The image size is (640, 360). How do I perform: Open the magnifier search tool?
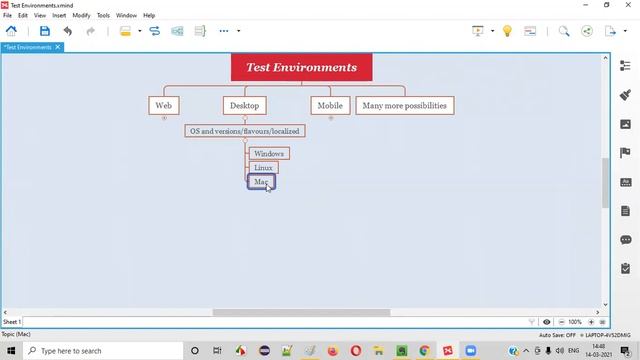[x=564, y=31]
